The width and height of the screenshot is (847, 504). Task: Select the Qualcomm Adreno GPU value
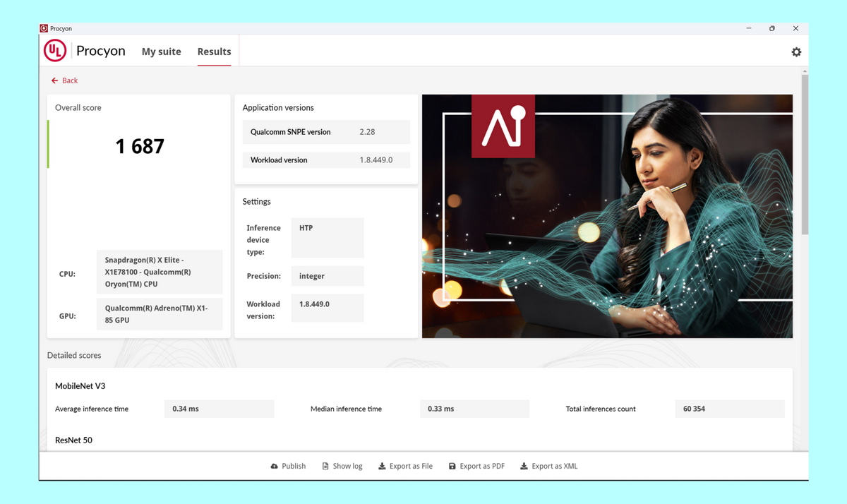coord(160,314)
